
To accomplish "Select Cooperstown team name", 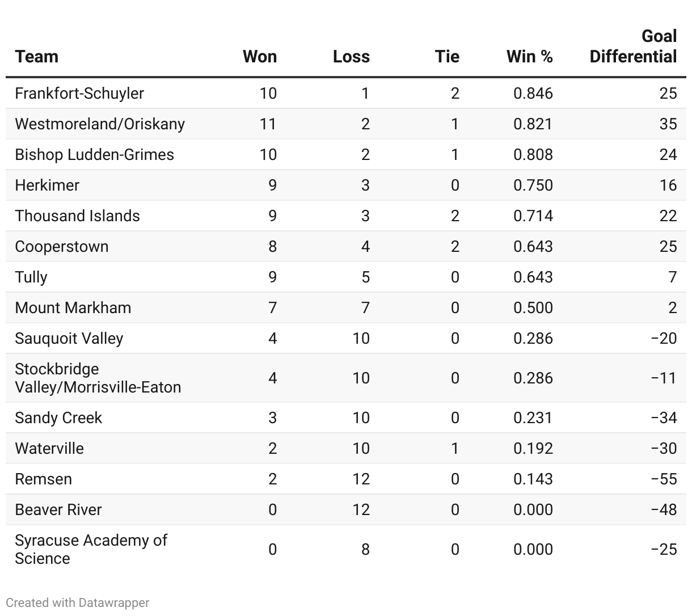I will pos(62,247).
